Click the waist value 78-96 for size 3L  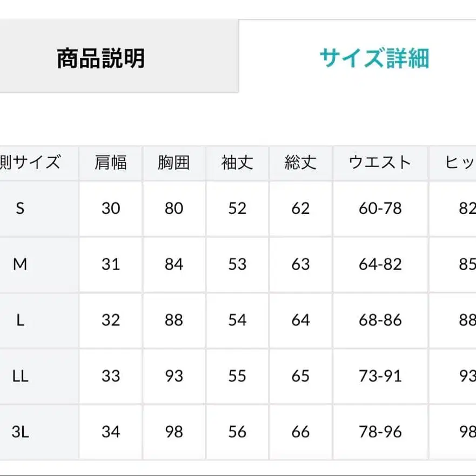click(x=380, y=432)
